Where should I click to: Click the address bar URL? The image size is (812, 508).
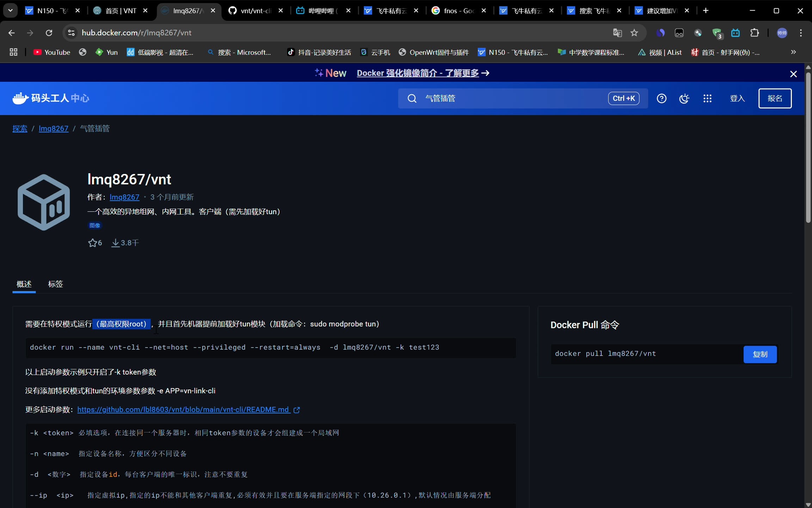pos(136,33)
